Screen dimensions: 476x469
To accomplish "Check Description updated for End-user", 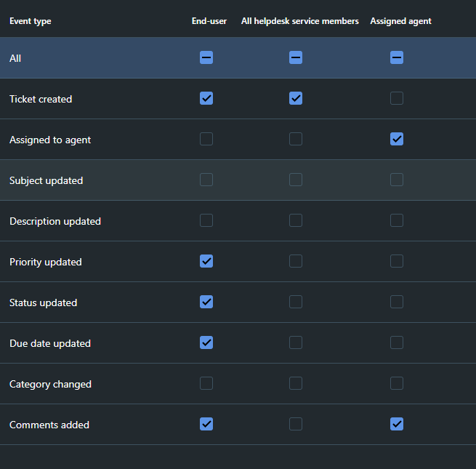I will [206, 220].
